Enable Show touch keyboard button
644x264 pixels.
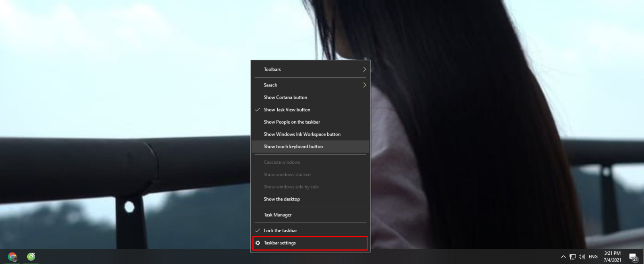coord(310,146)
